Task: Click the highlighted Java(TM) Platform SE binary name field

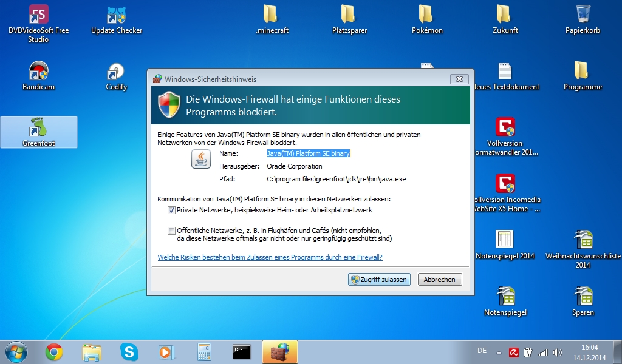Action: point(309,153)
